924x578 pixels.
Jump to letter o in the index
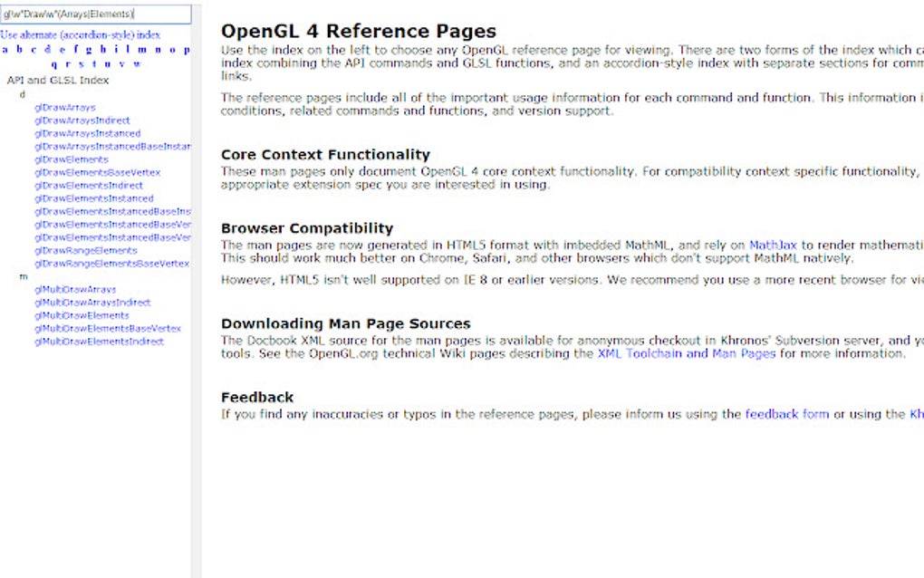173,50
